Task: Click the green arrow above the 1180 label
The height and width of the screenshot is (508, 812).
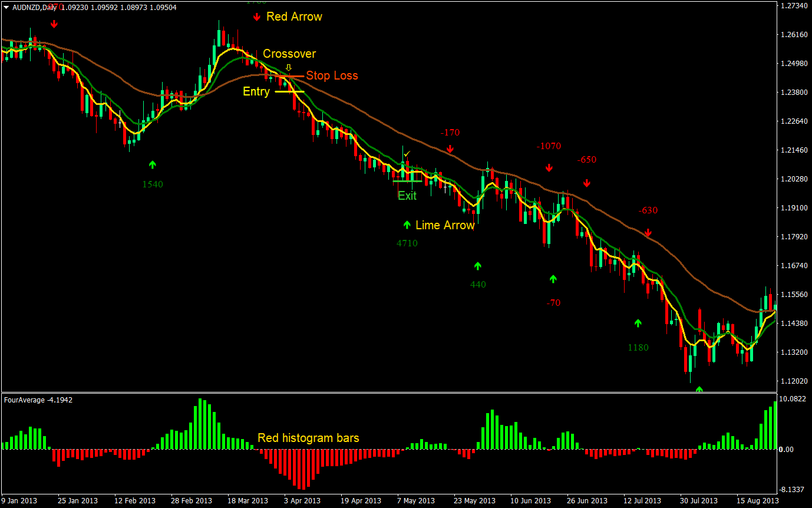Action: click(x=638, y=323)
